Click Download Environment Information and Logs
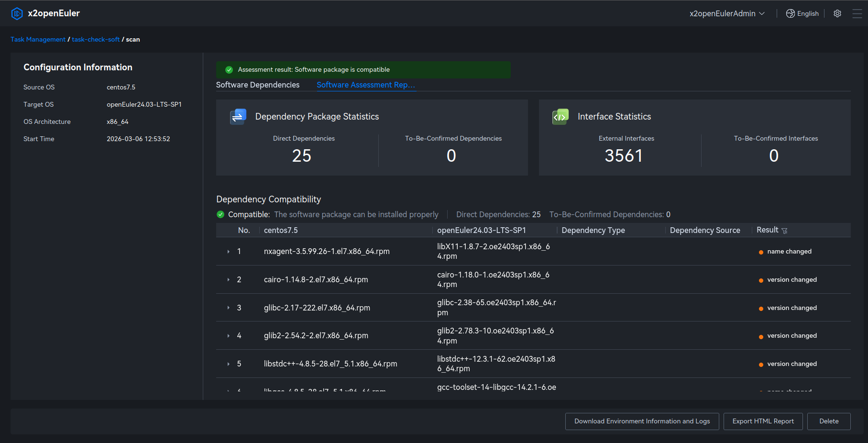The width and height of the screenshot is (868, 443). point(642,421)
